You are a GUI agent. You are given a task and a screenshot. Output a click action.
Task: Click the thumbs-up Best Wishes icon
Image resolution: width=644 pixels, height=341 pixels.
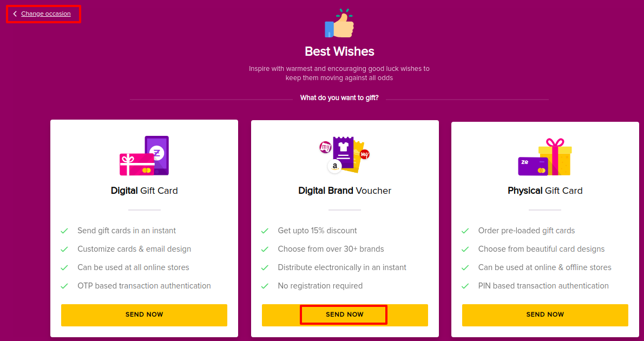(339, 23)
